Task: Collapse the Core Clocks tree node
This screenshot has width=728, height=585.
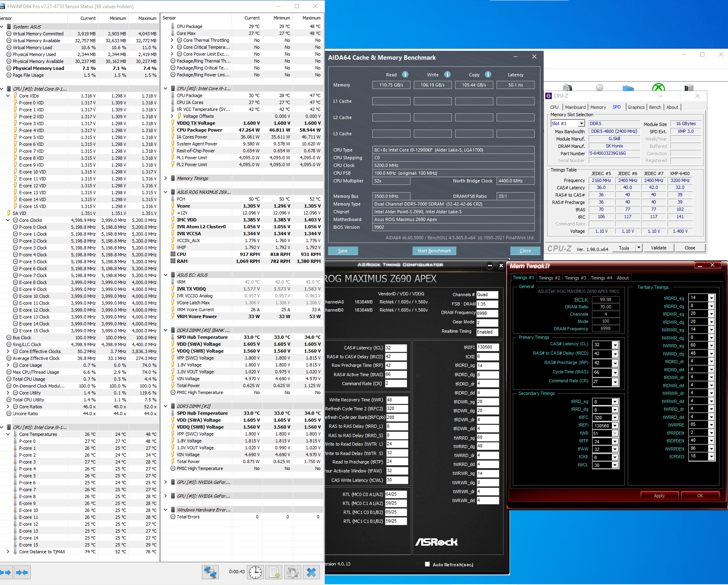Action: 8,220
